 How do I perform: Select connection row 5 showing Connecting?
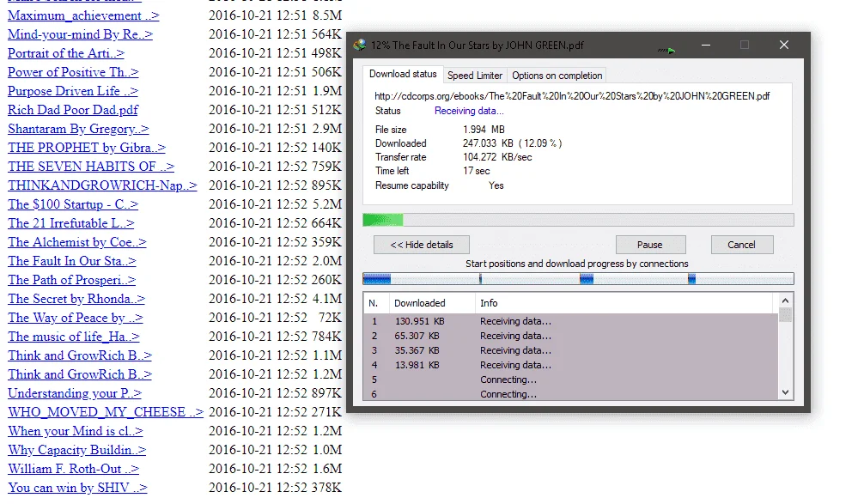coord(570,380)
